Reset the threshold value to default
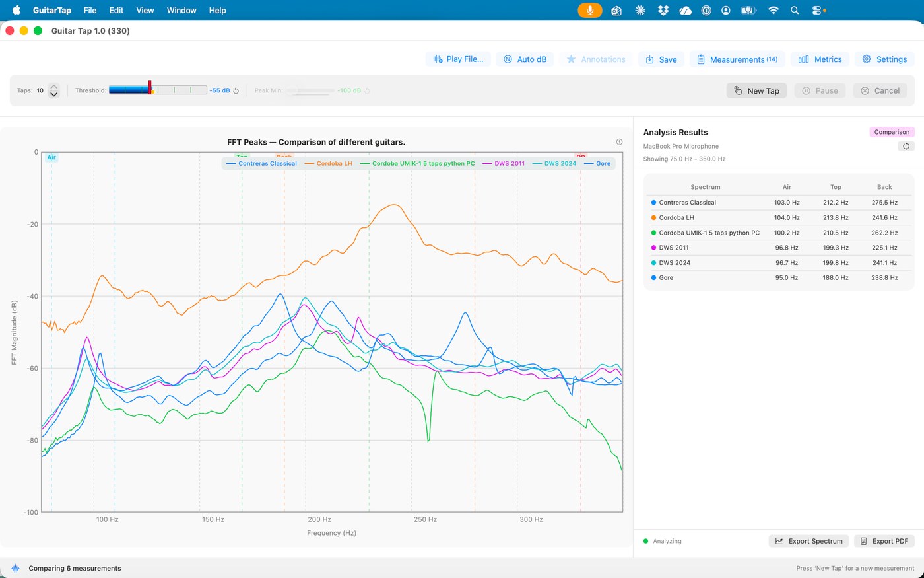This screenshot has height=578, width=924. pos(236,91)
